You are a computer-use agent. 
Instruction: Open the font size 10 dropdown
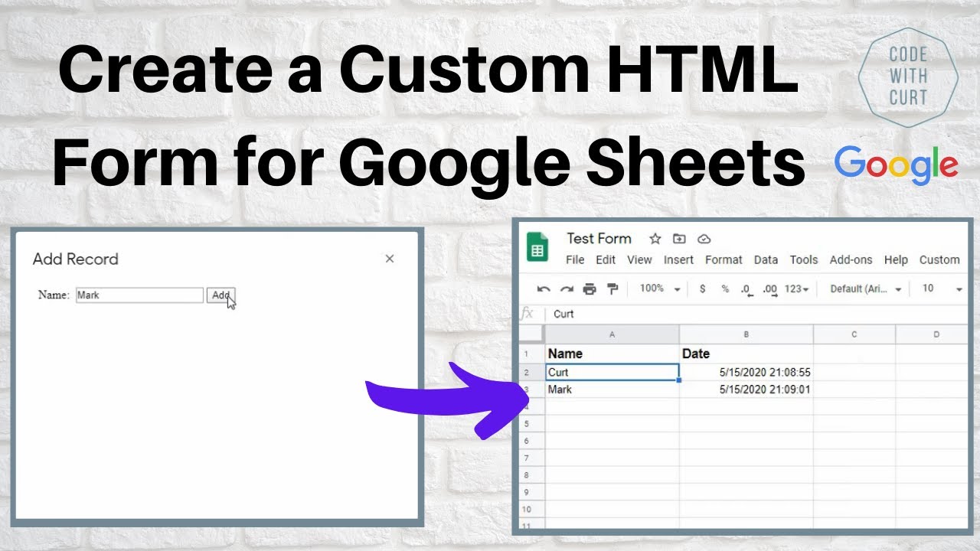[942, 289]
